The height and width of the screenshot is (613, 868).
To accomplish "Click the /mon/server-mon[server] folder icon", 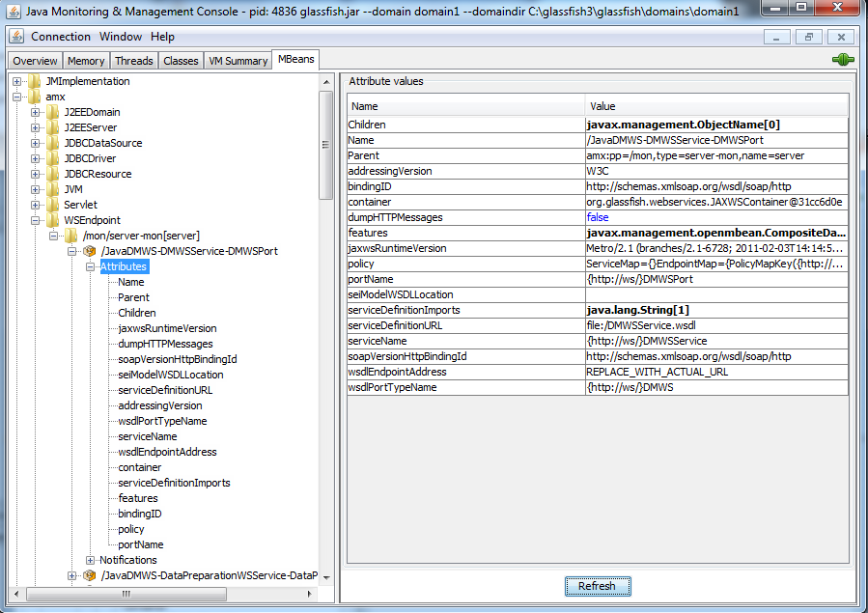I will (x=71, y=237).
